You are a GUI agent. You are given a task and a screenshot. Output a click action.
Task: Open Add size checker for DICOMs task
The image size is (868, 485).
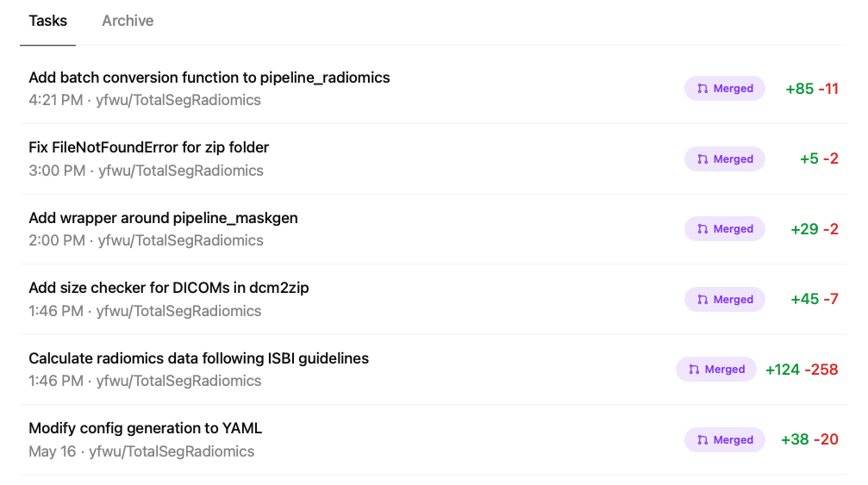[x=169, y=288]
